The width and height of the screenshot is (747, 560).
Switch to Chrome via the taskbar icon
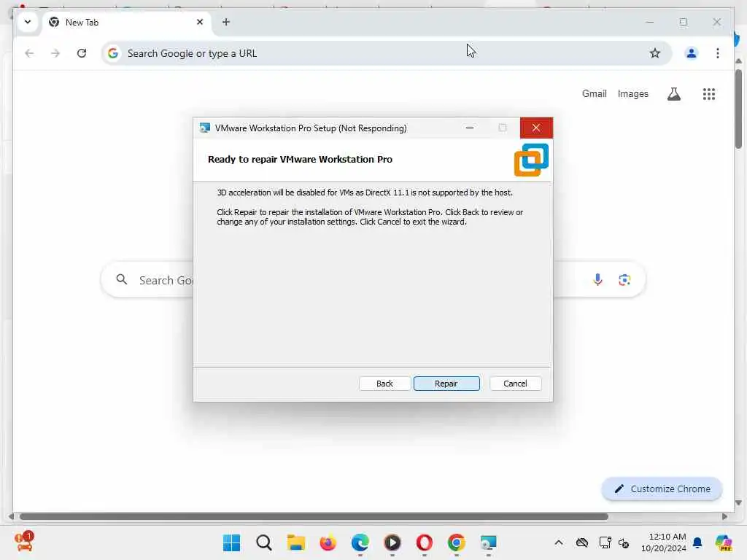(457, 542)
